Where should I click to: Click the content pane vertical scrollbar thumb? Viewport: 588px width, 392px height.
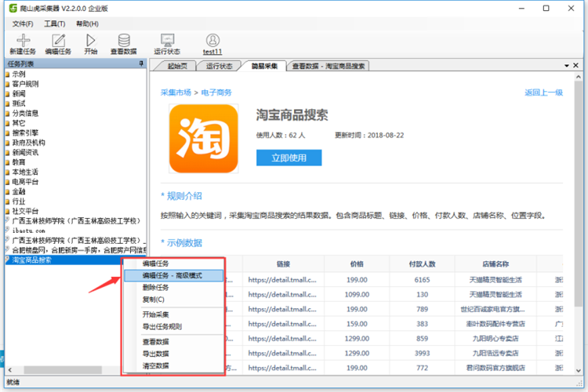pos(578,194)
